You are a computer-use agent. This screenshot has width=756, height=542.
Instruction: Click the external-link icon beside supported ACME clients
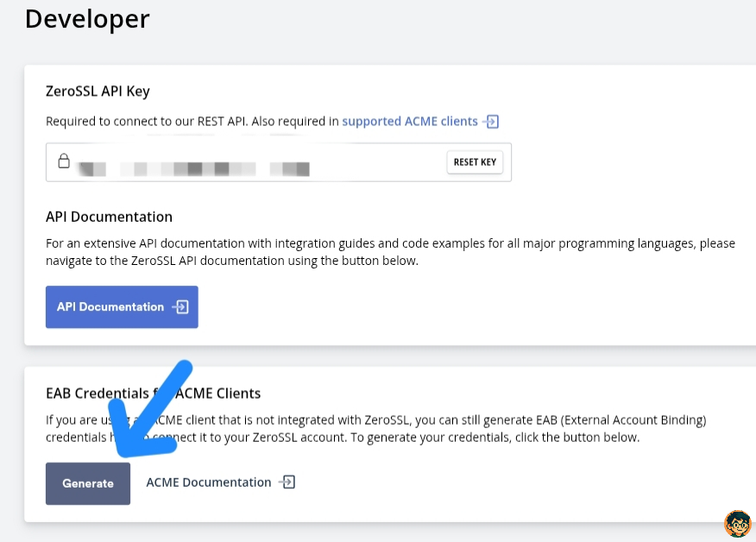point(491,122)
